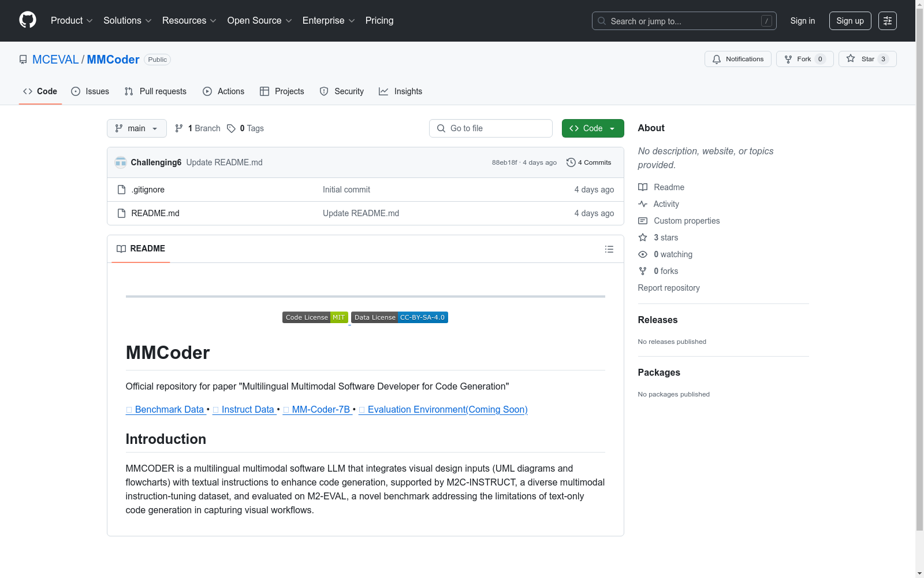This screenshot has width=924, height=578.
Task: Expand the Resources menu
Action: (189, 21)
